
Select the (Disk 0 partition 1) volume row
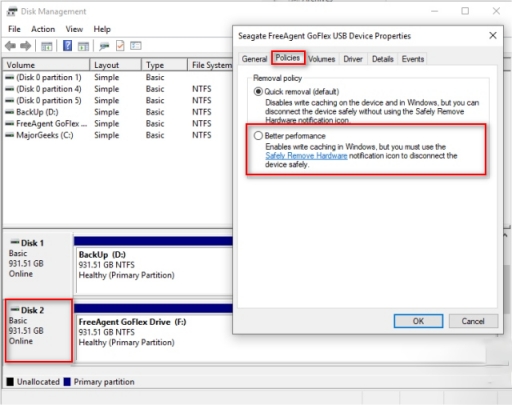point(117,77)
